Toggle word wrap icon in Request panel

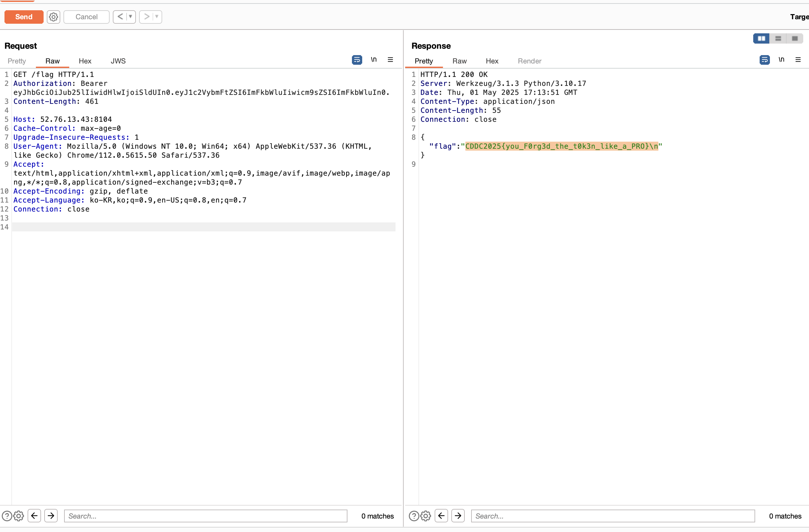356,60
